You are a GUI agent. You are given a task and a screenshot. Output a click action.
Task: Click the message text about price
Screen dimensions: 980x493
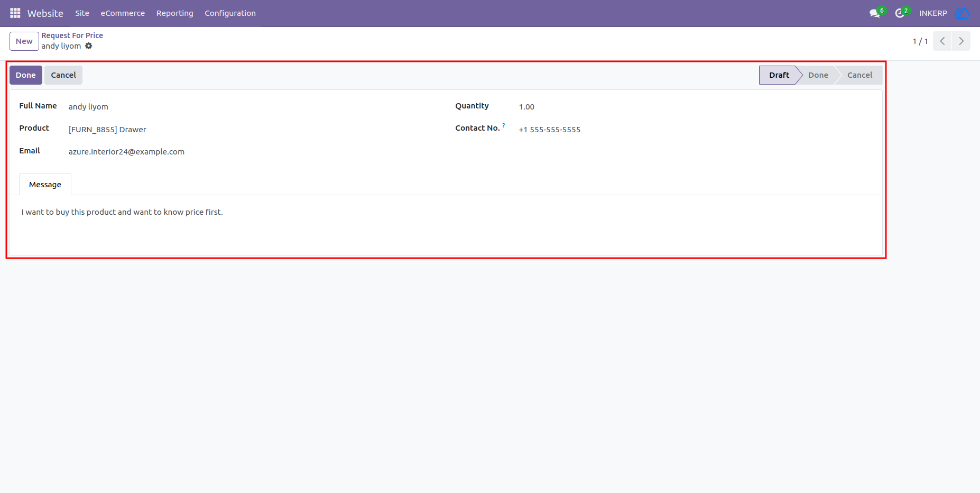click(122, 212)
